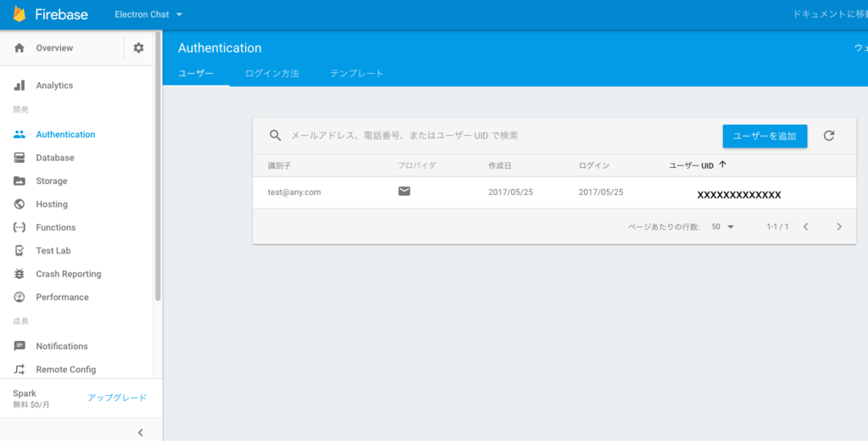Go to next page of users
Viewport: 868px width, 441px height.
click(x=839, y=226)
